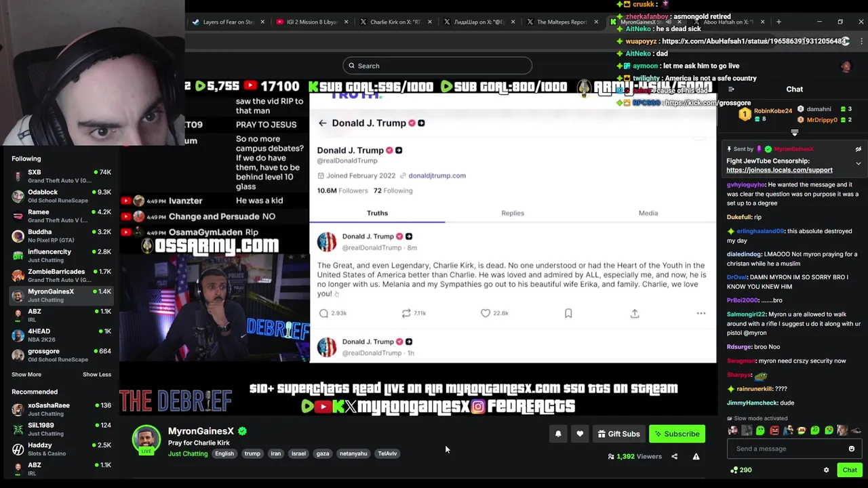Open the Odablock channel in the sidebar
The width and height of the screenshot is (868, 488).
pos(61,197)
